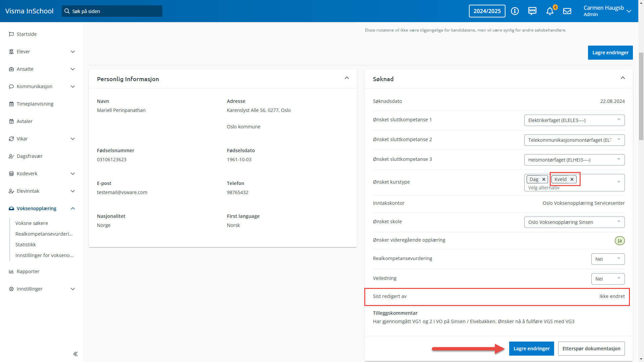
Task: Open the information icon in header
Action: (515, 11)
